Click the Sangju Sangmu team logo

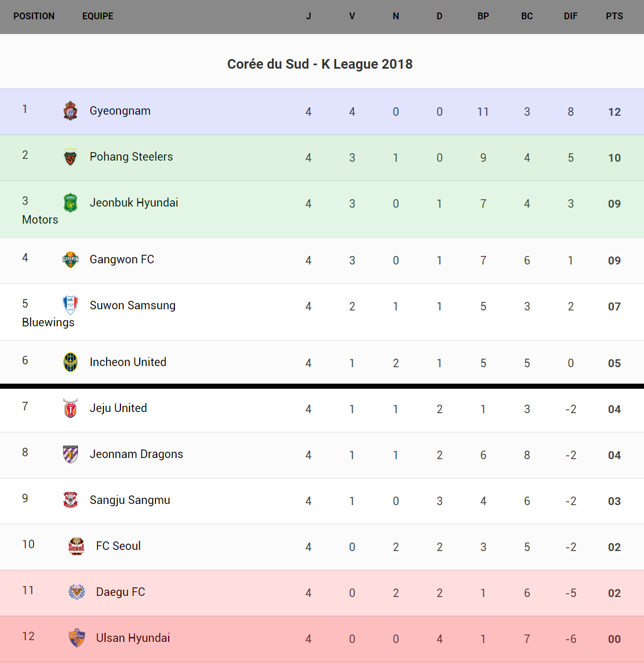coord(70,500)
